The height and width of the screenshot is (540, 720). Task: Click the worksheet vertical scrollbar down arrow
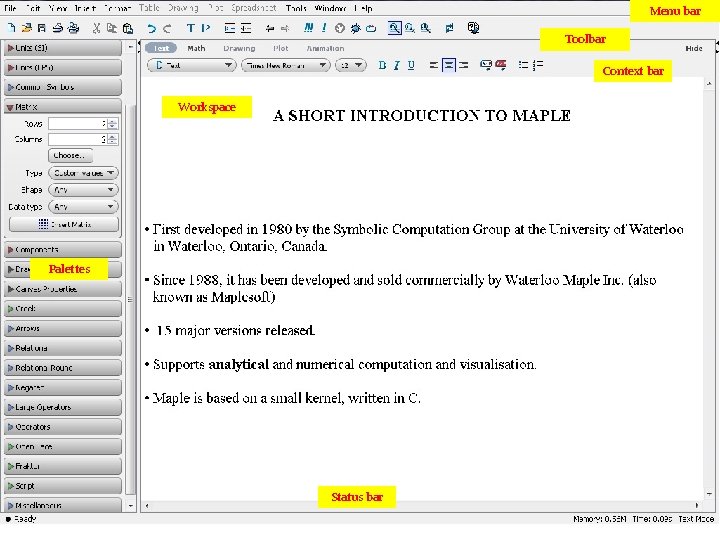point(709,495)
